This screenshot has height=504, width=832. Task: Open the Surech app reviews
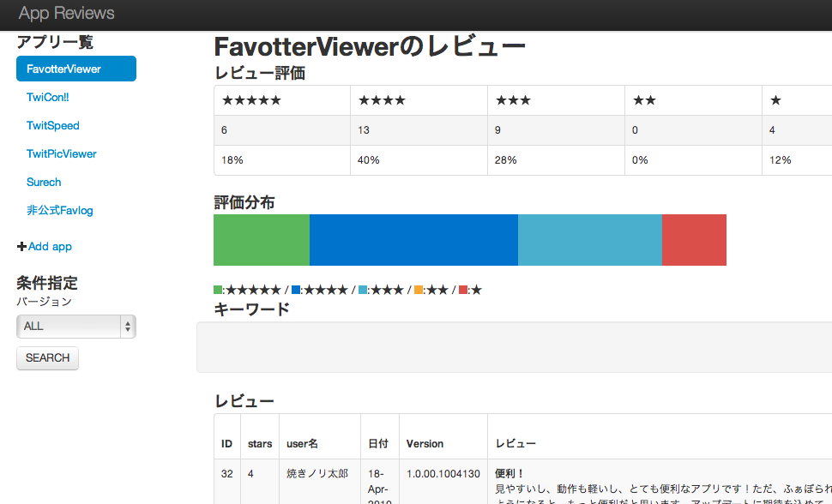click(x=44, y=182)
